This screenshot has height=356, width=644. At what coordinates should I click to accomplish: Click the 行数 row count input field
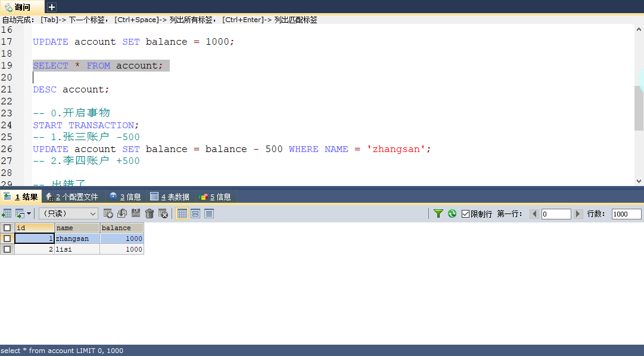coord(626,213)
